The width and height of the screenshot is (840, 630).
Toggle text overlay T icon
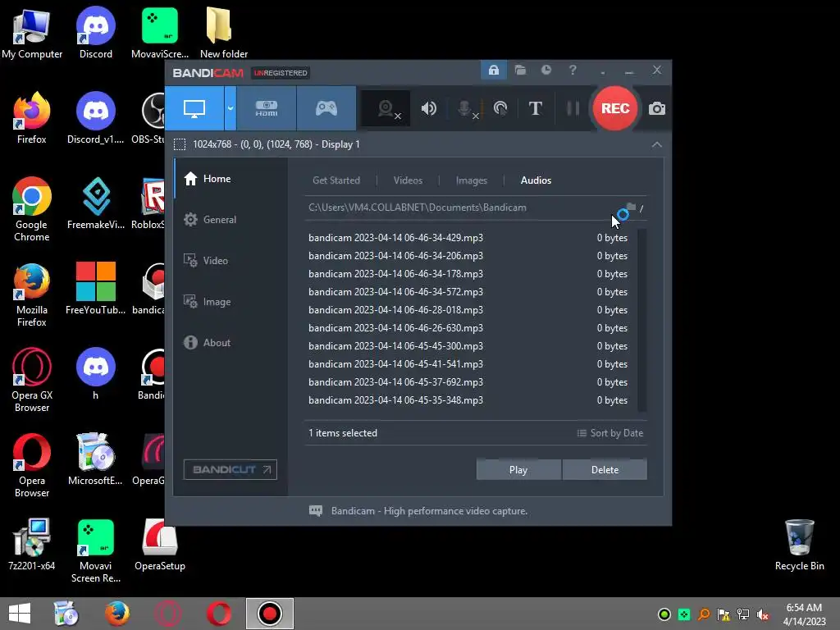click(x=535, y=109)
